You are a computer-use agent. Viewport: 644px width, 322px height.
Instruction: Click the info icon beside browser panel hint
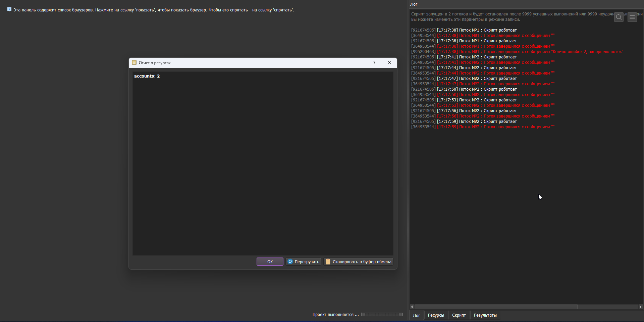click(x=9, y=9)
